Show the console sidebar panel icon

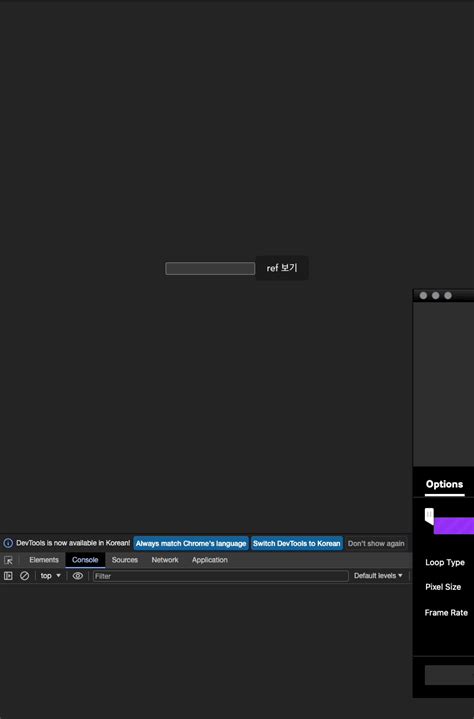8,576
